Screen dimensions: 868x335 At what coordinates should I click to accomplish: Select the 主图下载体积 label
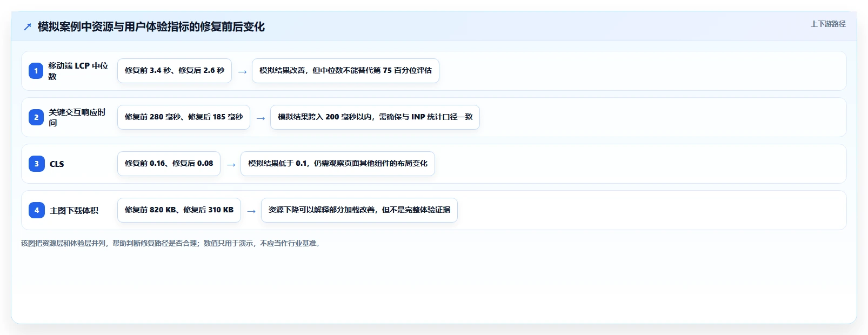point(74,210)
